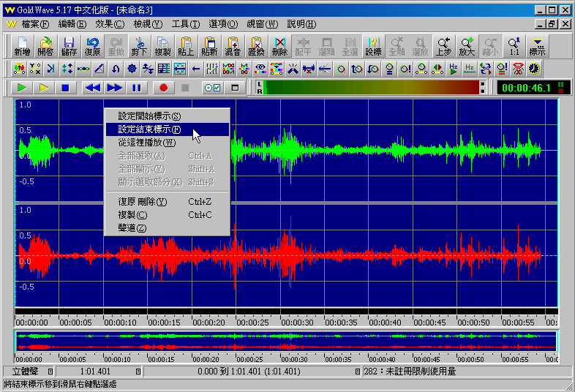Screen dimensions: 575x392
Task: Click the 1:1 zoom icon
Action: click(514, 46)
